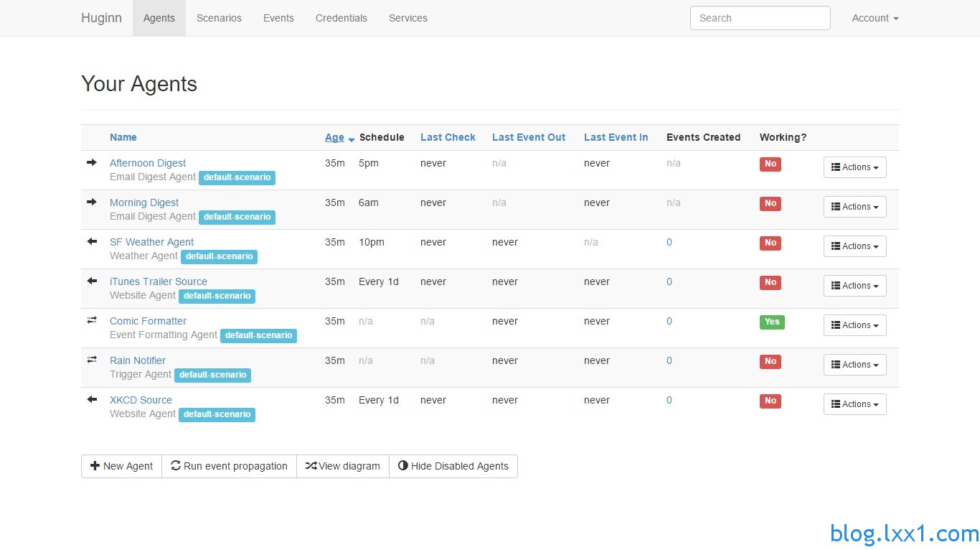Open the Comic Formatter agent link
The width and height of the screenshot is (980, 550).
[148, 321]
